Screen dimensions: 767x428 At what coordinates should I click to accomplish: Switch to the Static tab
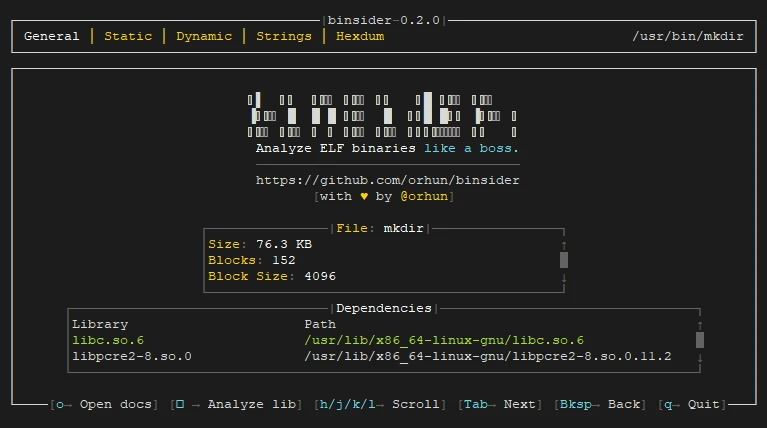(x=128, y=36)
